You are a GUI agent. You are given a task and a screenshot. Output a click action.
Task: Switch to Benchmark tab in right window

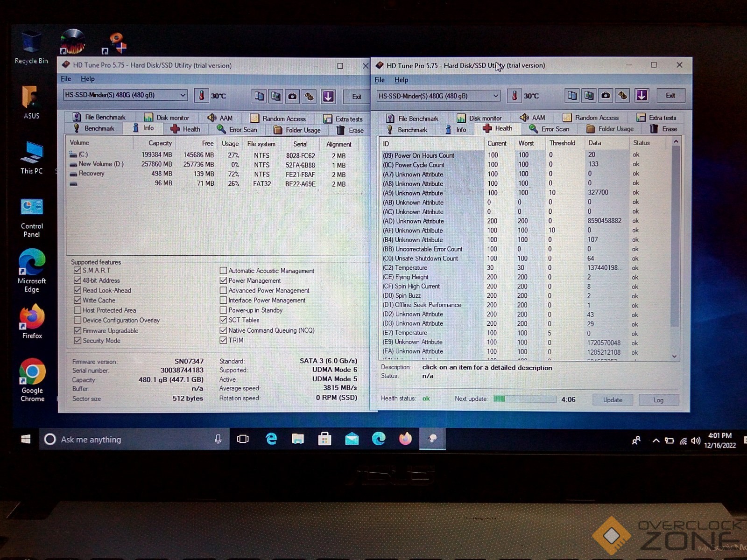tap(407, 130)
